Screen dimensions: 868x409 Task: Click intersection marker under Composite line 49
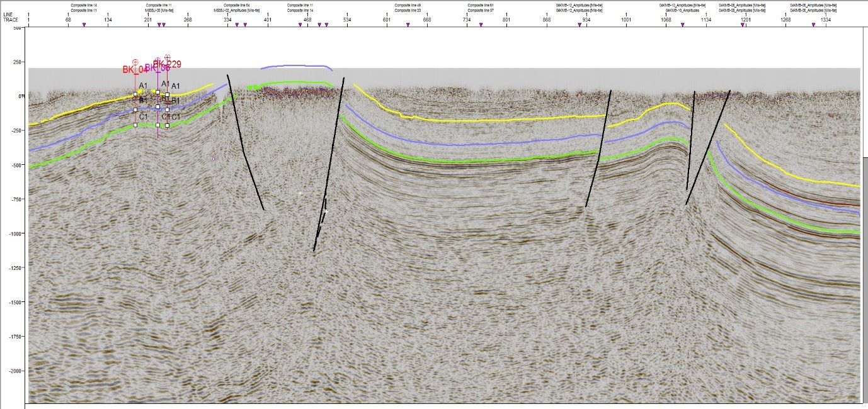coord(408,25)
